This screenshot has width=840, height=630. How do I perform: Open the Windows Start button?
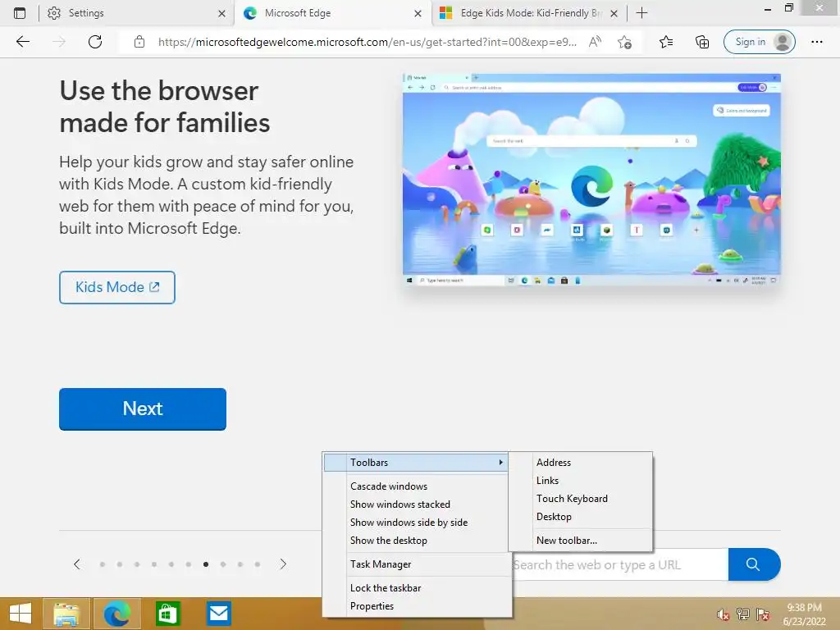(x=21, y=614)
